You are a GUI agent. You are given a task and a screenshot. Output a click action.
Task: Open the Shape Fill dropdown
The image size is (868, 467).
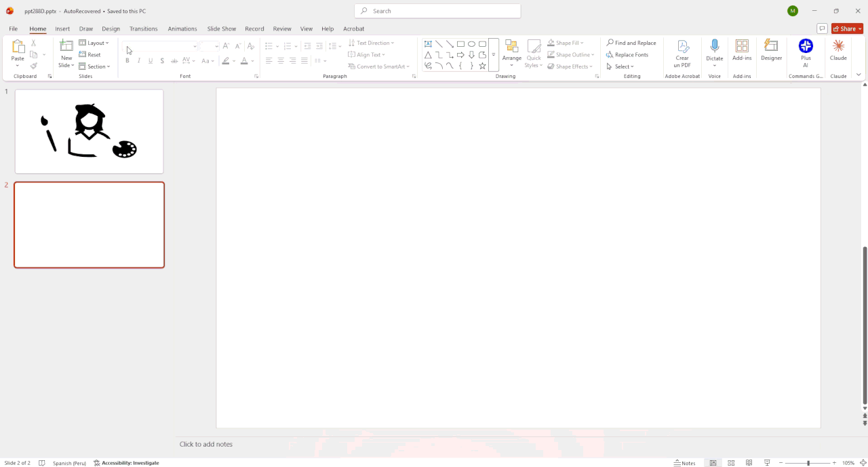point(565,43)
